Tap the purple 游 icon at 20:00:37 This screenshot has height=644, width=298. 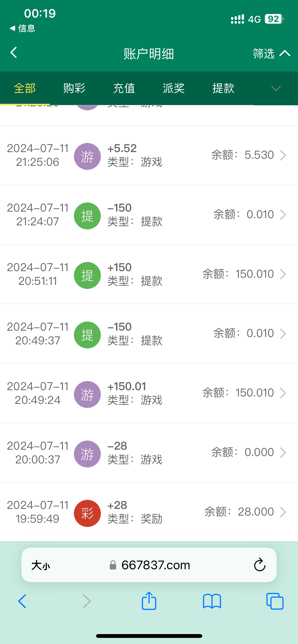[87, 454]
